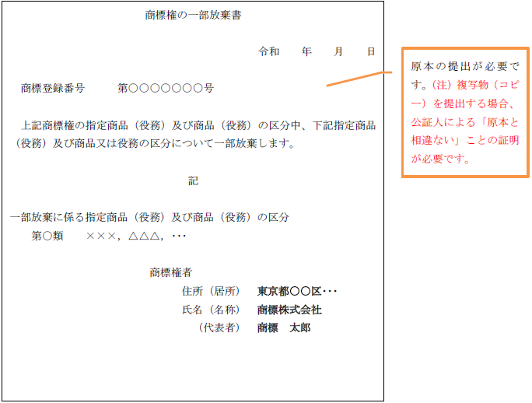Click the centered 記 heading
This screenshot has width=532, height=403.
[x=193, y=180]
